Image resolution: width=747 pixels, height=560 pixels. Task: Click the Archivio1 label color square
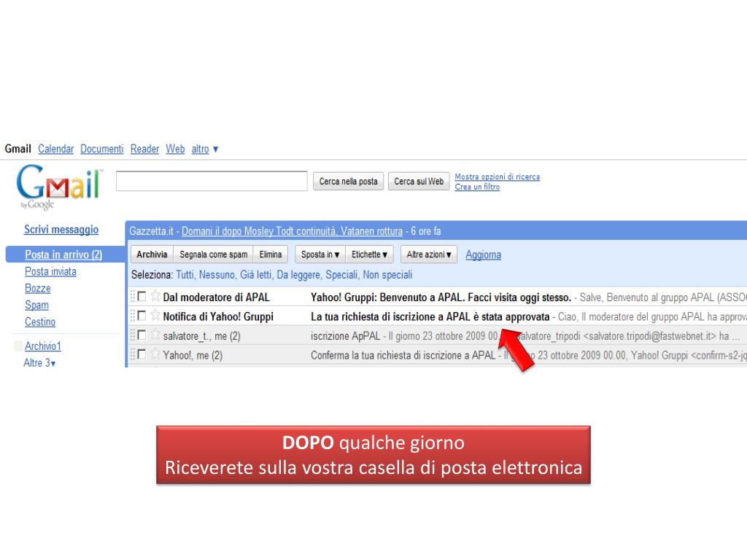pos(18,346)
